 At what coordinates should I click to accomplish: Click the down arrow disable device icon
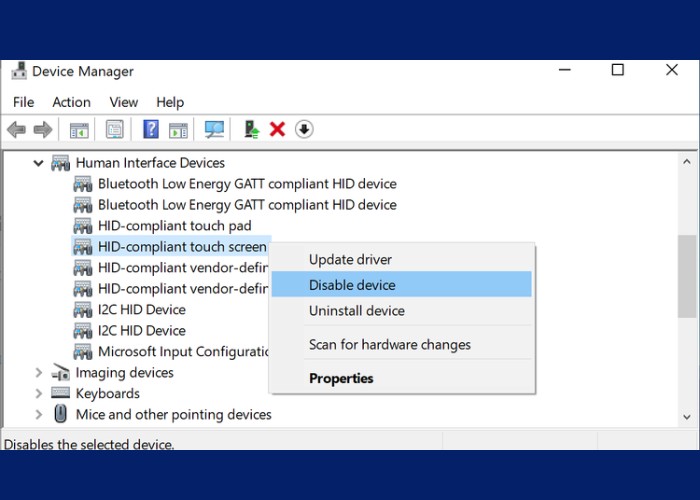304,129
